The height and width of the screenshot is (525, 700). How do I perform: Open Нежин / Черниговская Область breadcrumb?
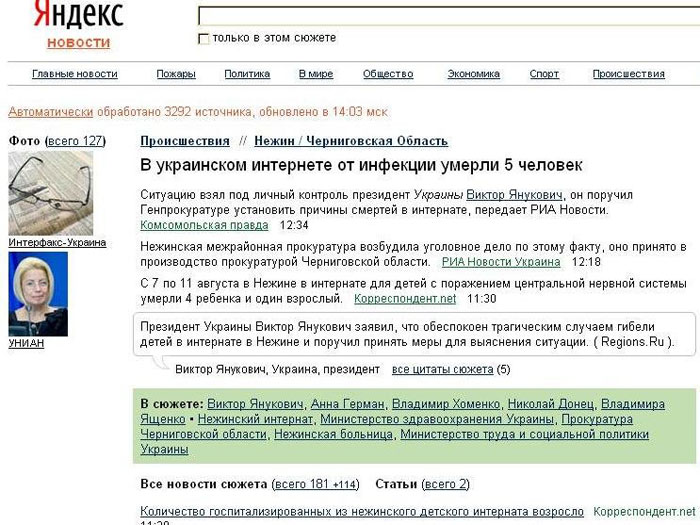[351, 141]
